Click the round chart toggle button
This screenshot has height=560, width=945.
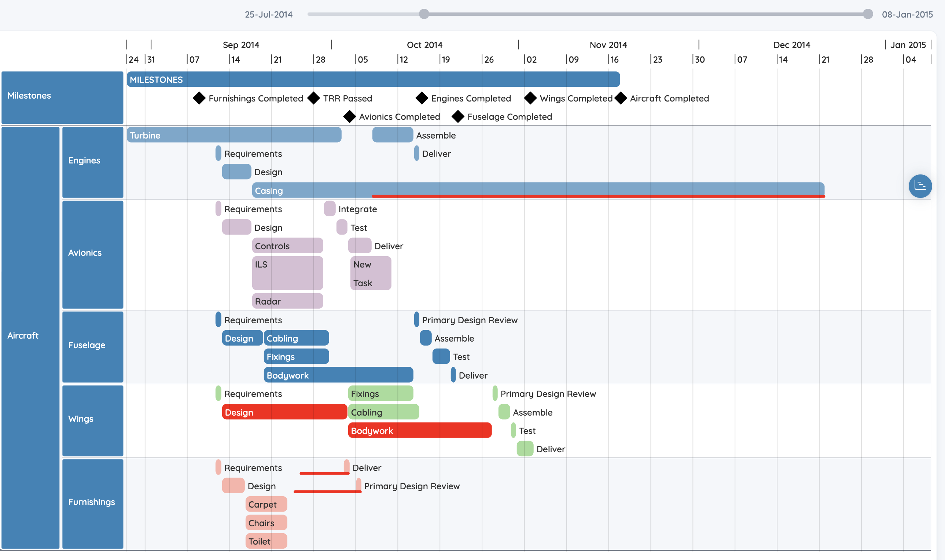pos(920,186)
